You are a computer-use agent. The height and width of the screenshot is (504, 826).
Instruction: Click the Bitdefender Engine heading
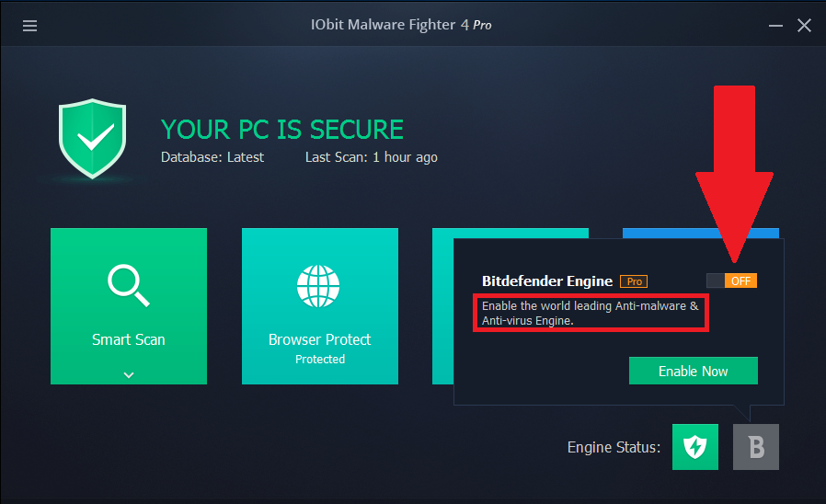547,281
